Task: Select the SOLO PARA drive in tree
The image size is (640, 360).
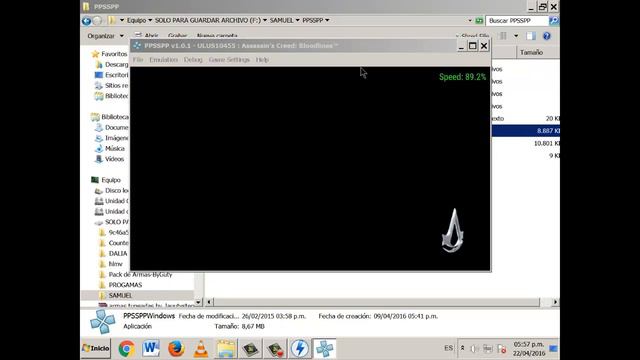Action: tap(111, 222)
